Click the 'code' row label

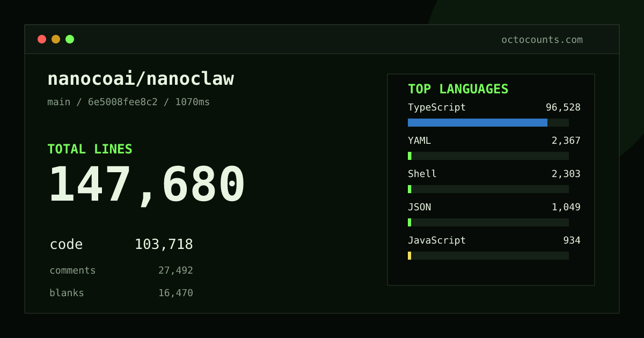(x=66, y=245)
